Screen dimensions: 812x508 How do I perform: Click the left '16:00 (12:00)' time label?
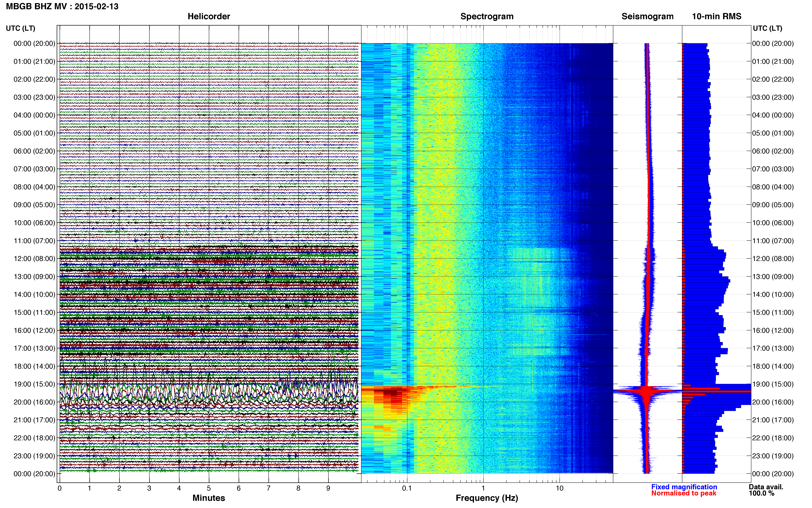click(x=34, y=330)
